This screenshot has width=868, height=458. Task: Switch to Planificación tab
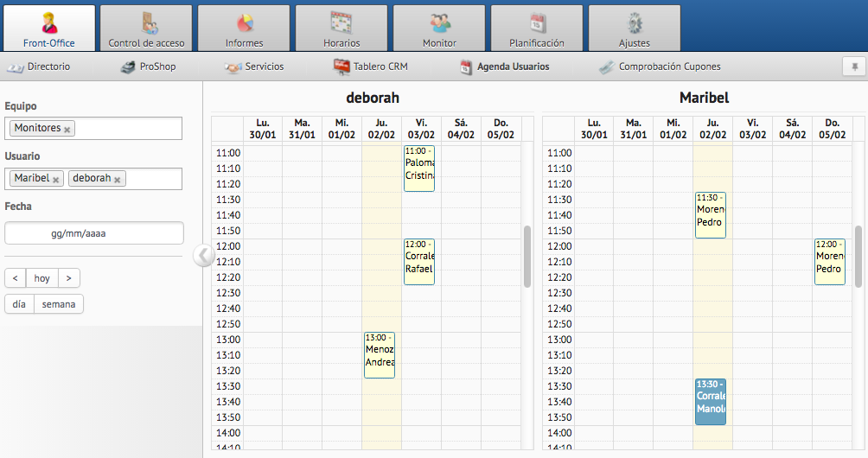537,29
